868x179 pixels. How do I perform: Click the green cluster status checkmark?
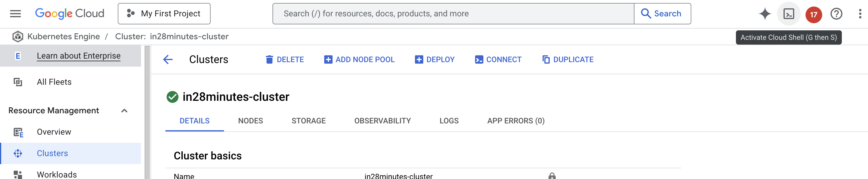coord(172,97)
